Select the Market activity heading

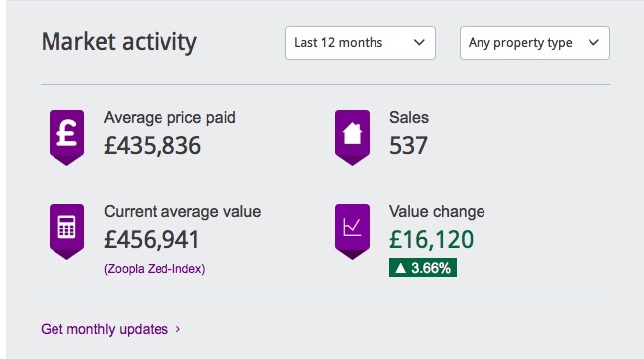(x=119, y=42)
